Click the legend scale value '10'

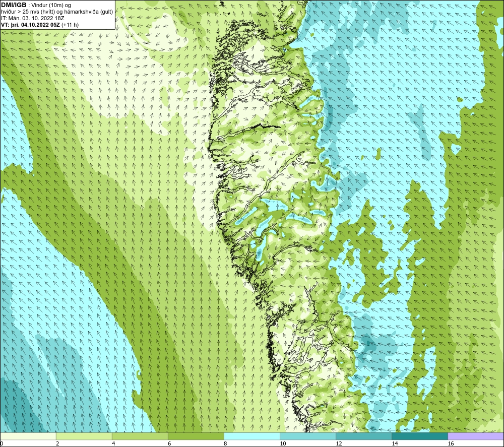click(x=283, y=443)
